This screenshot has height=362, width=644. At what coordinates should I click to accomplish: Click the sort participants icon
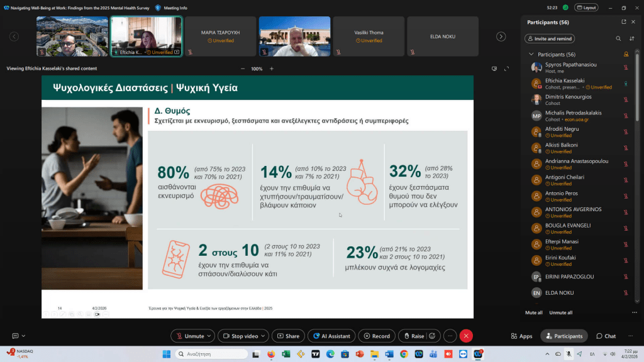click(631, 38)
